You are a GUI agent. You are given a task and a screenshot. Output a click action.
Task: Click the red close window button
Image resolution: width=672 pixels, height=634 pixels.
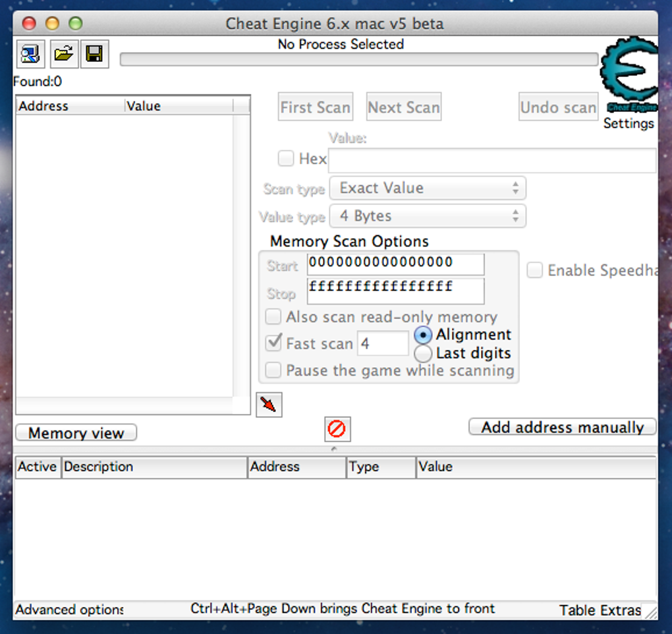click(29, 23)
